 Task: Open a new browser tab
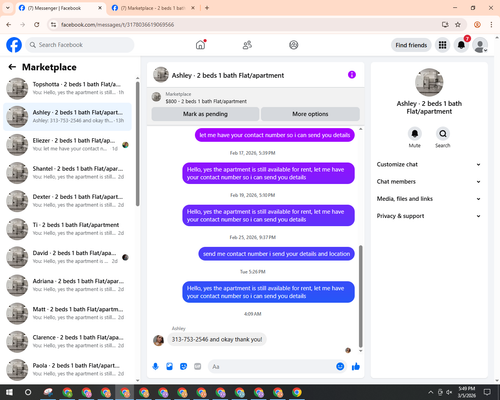point(207,8)
